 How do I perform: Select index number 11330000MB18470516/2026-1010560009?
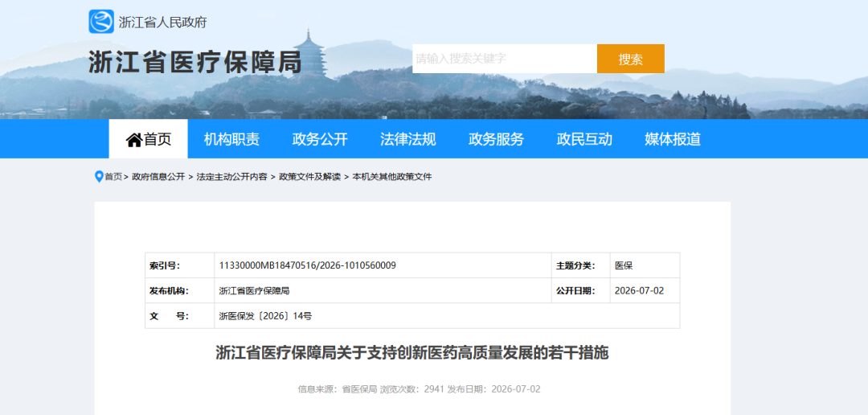click(x=307, y=265)
